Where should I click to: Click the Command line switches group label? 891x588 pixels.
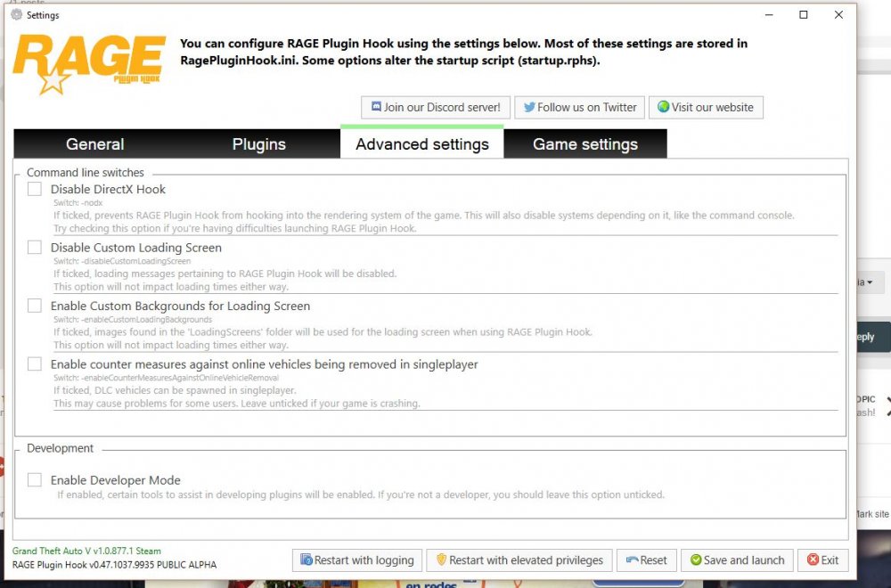[x=86, y=172]
